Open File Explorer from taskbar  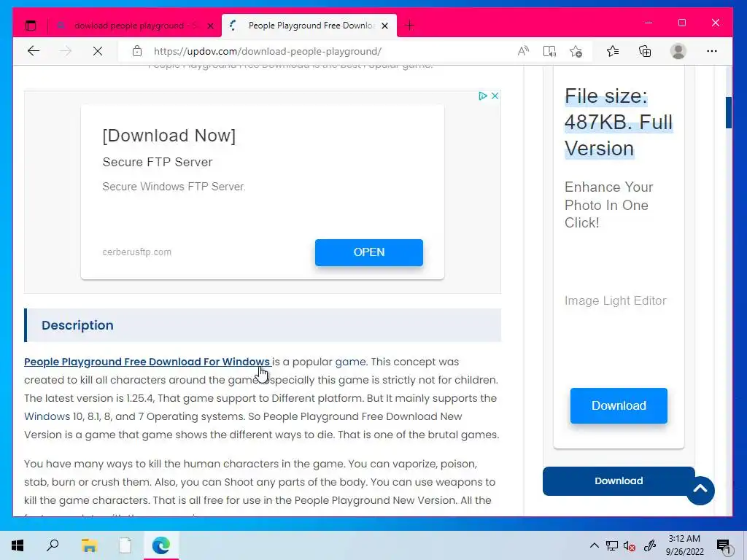[89, 545]
